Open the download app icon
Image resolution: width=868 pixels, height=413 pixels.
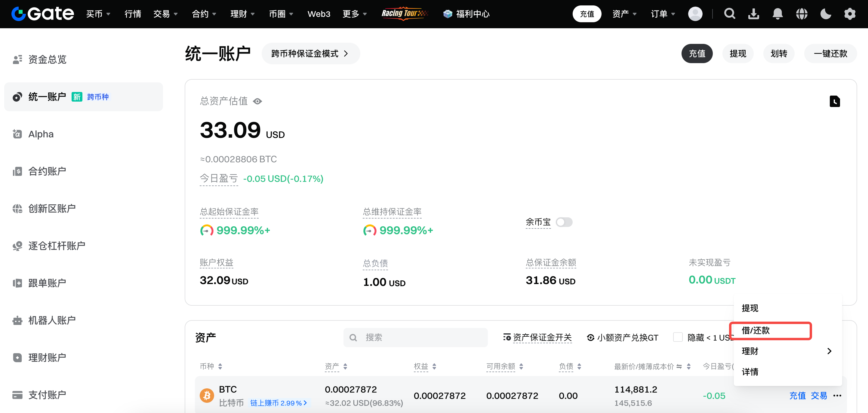point(753,14)
